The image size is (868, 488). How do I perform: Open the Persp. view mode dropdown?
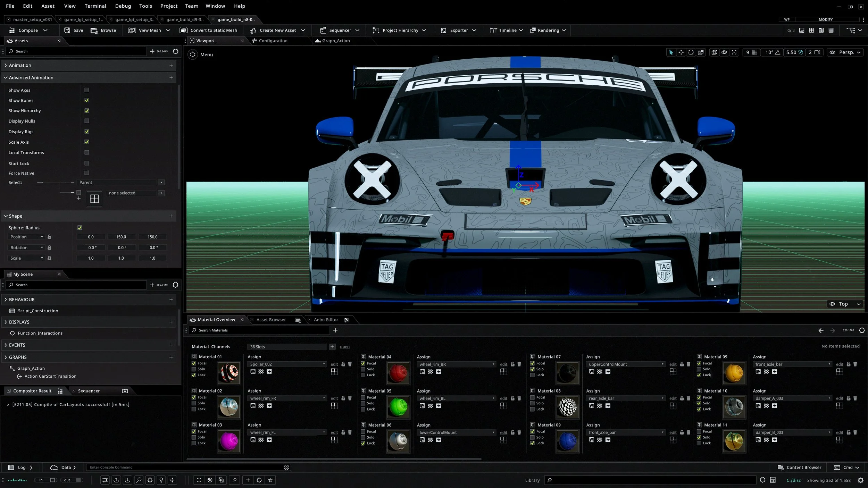click(x=845, y=52)
